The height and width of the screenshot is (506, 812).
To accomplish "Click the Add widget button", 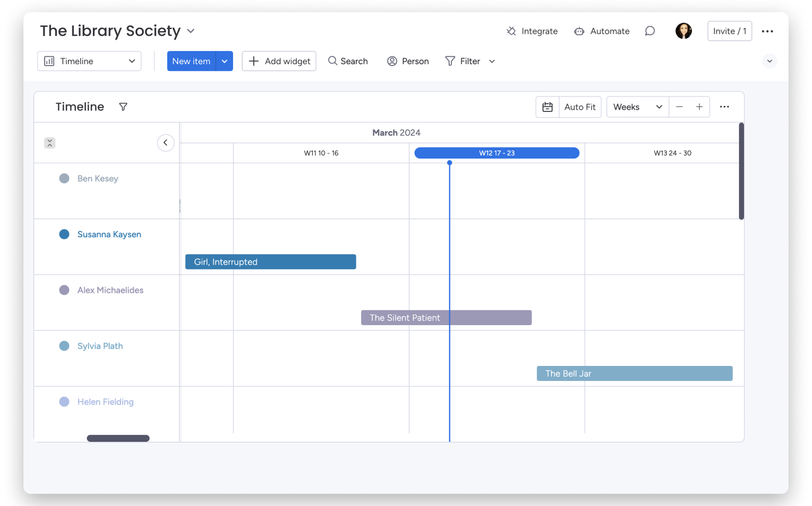I will [279, 61].
